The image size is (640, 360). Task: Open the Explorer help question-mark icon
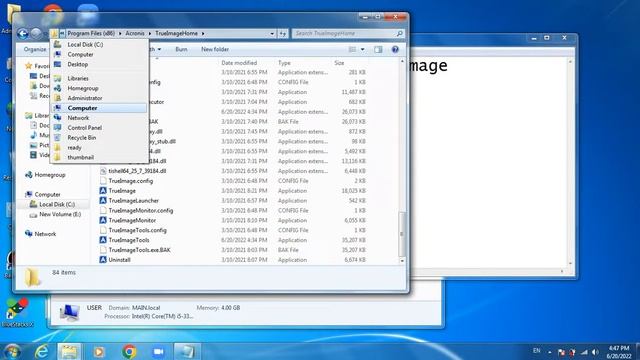click(395, 49)
